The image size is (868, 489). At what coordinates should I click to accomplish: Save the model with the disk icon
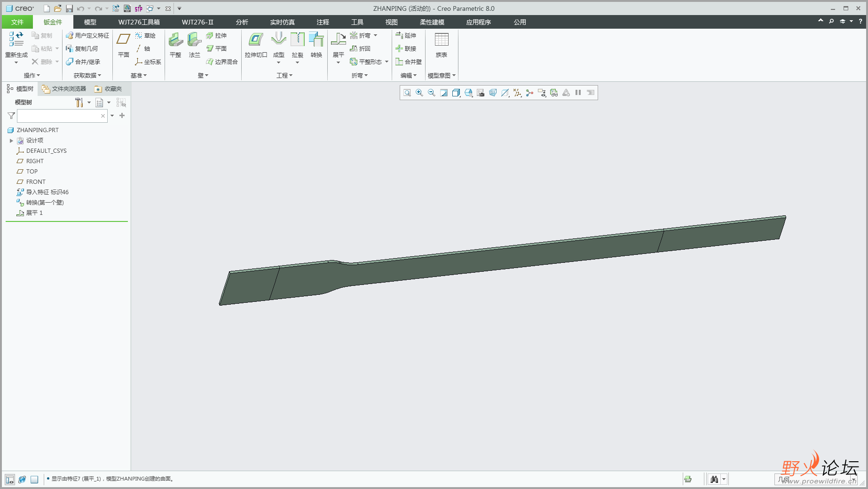click(x=69, y=8)
